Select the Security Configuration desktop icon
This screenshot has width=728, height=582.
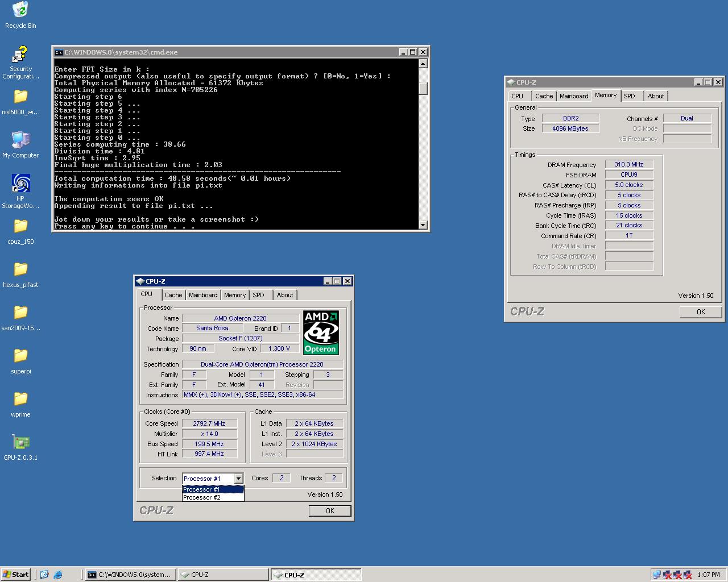[x=20, y=55]
